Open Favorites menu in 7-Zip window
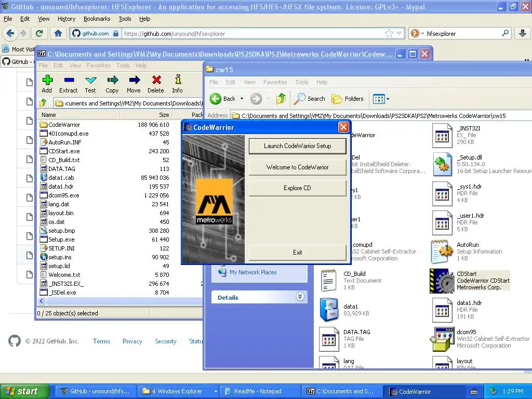The image size is (532, 399). point(98,65)
